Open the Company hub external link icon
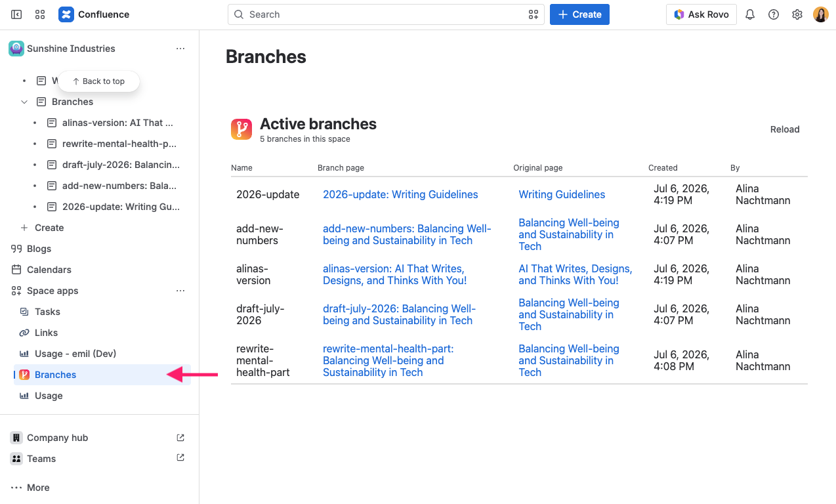 point(180,438)
